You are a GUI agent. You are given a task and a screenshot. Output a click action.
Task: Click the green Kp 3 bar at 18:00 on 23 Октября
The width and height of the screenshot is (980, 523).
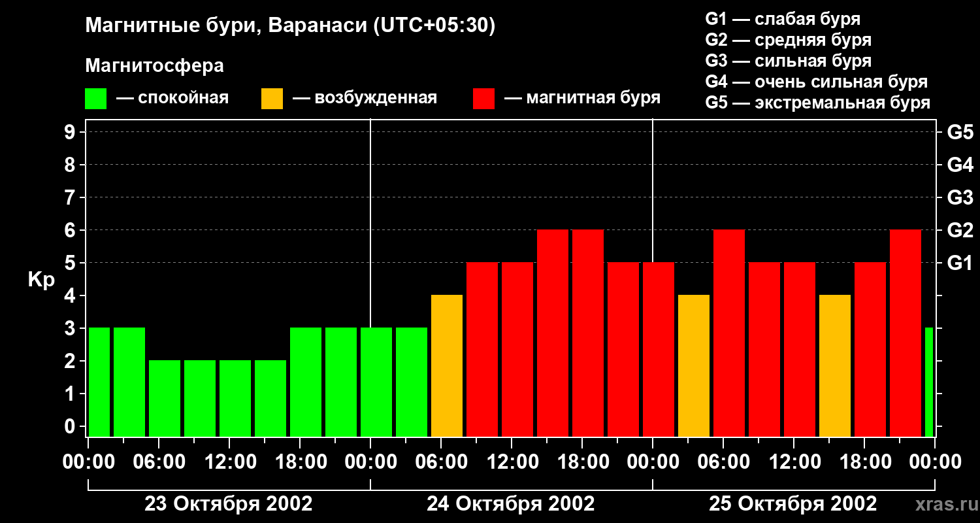point(306,382)
